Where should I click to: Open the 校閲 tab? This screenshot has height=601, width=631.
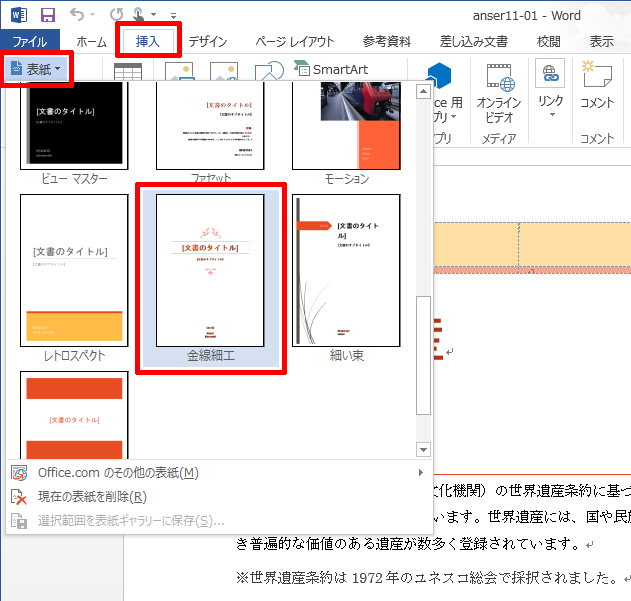549,41
